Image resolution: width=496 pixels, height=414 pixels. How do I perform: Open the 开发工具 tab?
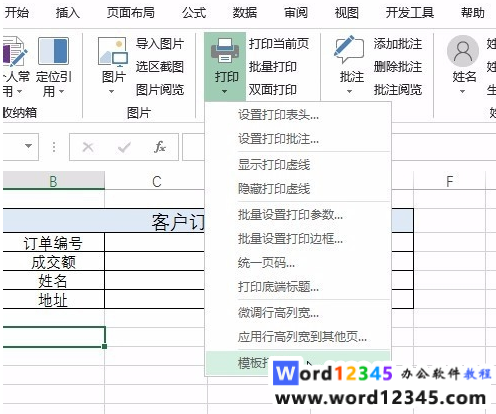point(410,13)
